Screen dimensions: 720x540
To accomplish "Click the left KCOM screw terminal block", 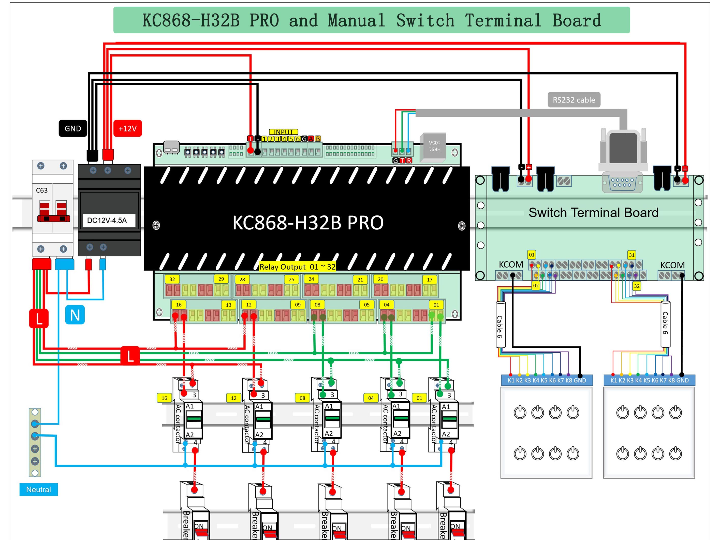I will click(x=509, y=276).
